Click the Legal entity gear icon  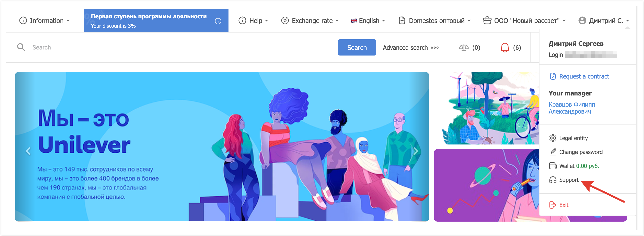coord(552,138)
